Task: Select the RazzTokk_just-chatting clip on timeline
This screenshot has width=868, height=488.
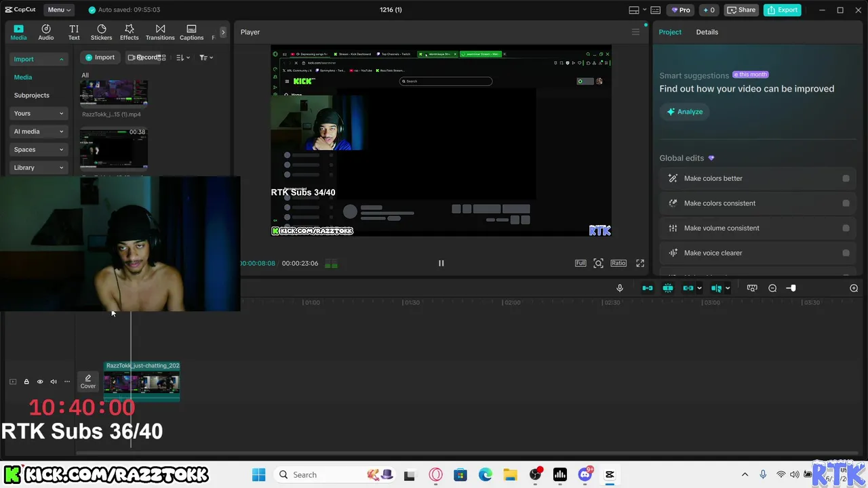Action: coord(142,380)
